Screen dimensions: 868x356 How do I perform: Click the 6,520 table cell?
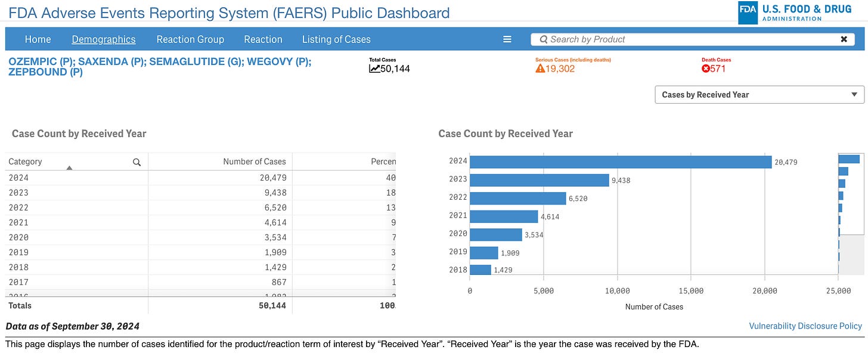click(220, 208)
